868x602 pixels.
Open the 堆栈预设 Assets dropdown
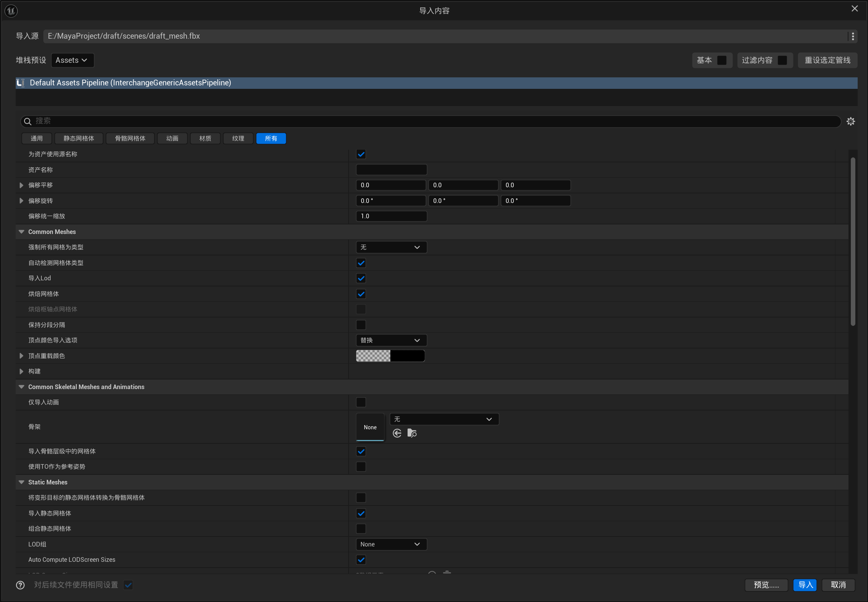tap(72, 60)
